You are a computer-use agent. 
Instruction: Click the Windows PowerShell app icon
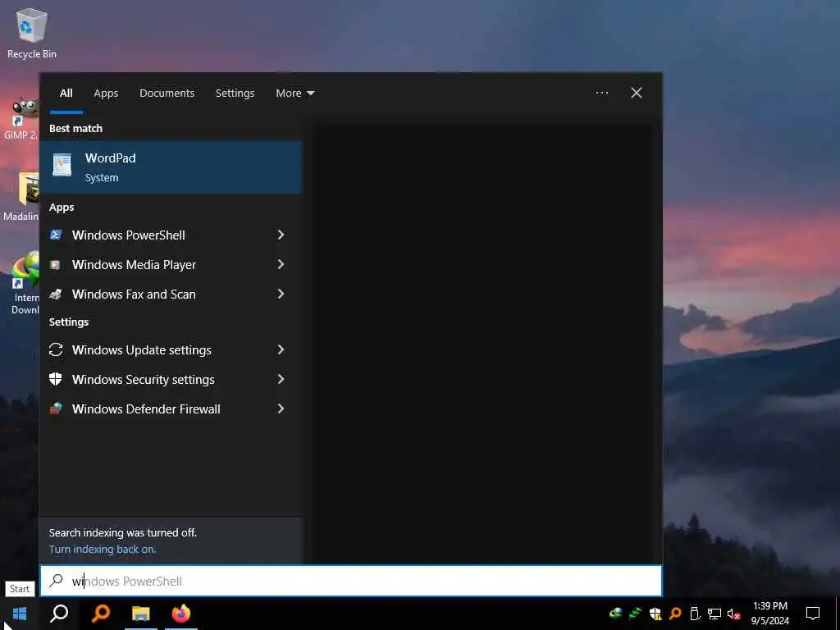tap(56, 235)
